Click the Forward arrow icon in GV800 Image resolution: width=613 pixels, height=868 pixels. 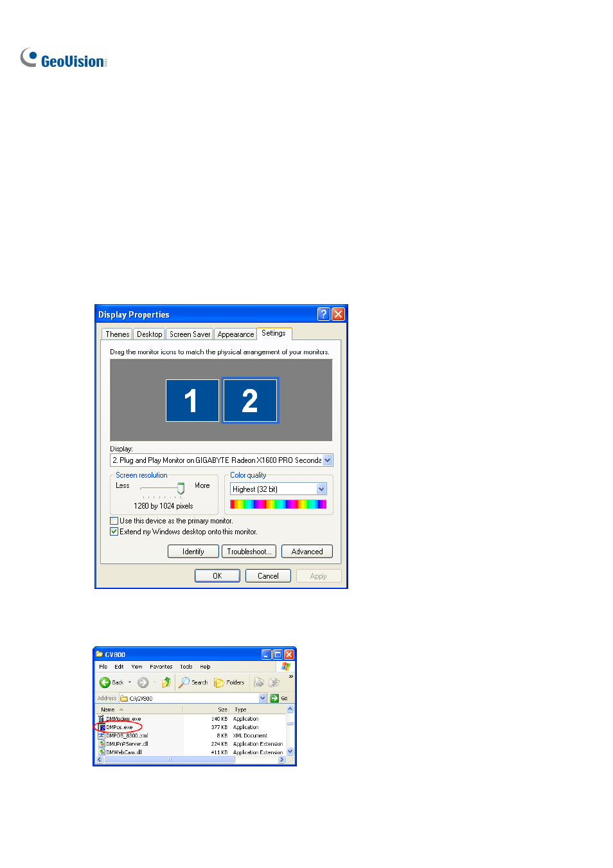click(143, 682)
